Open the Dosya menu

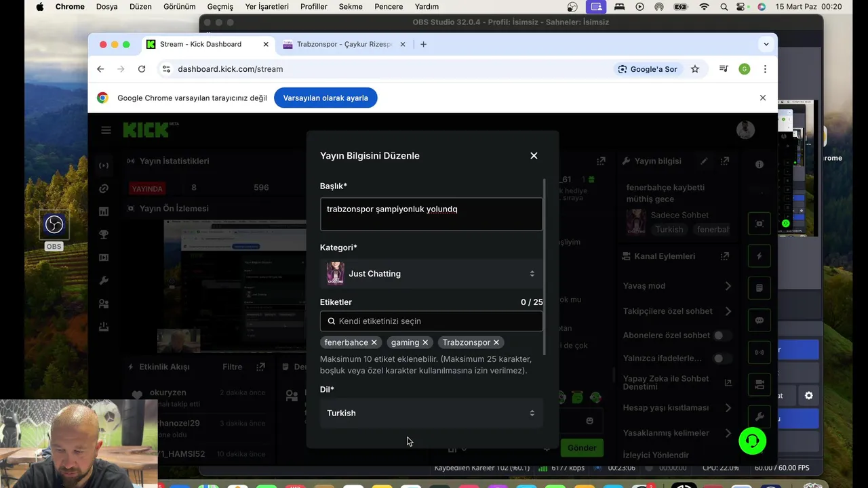106,7
